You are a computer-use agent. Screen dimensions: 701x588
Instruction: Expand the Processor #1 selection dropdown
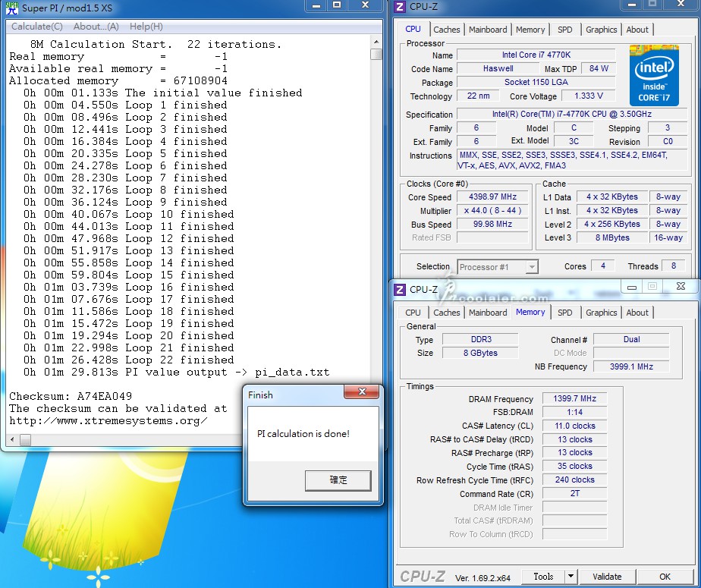point(531,267)
